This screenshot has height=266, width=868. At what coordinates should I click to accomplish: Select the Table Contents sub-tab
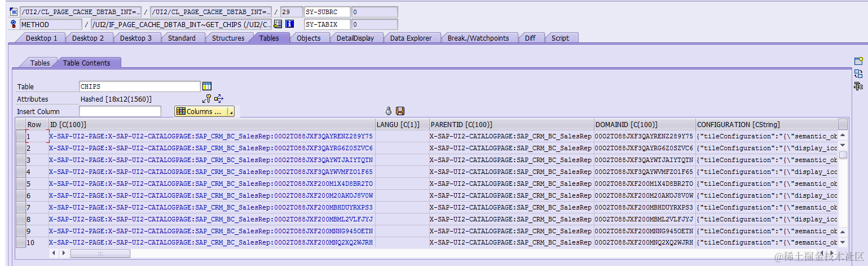pos(86,63)
